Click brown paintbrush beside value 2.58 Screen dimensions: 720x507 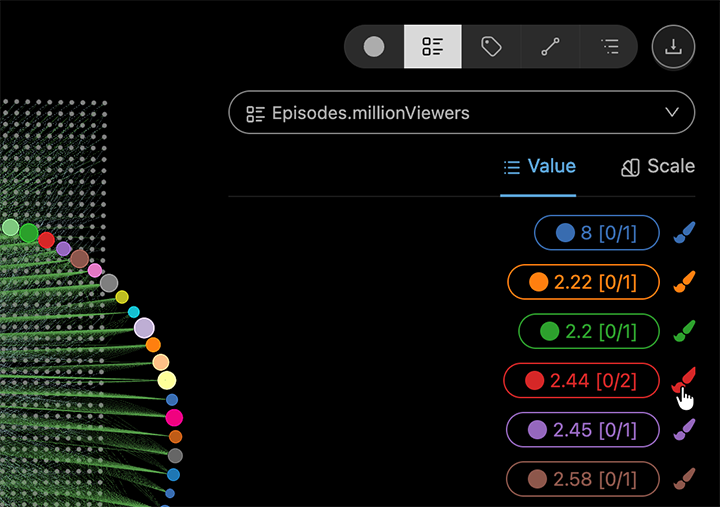pyautogui.click(x=684, y=478)
